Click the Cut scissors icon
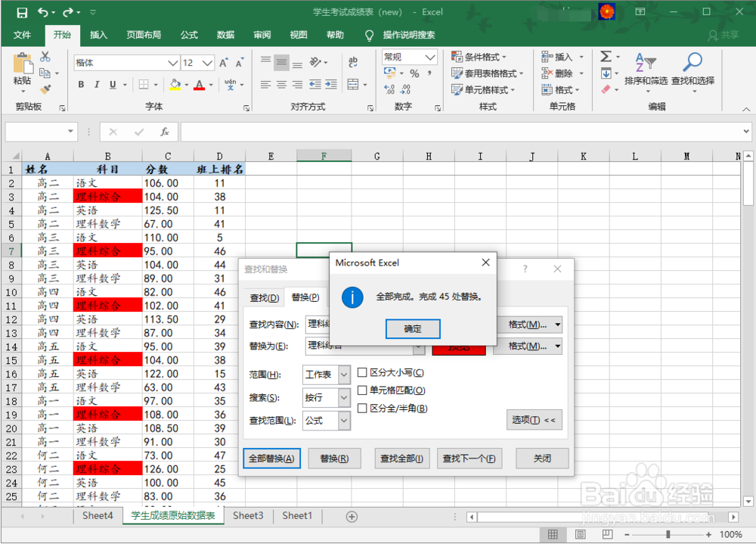The height and width of the screenshot is (544, 756). 45,57
